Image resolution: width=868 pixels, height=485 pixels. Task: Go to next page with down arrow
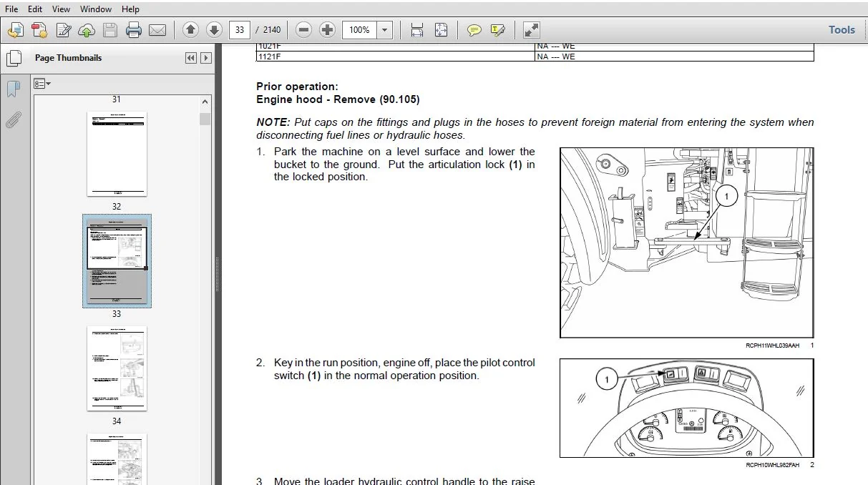[x=214, y=29]
